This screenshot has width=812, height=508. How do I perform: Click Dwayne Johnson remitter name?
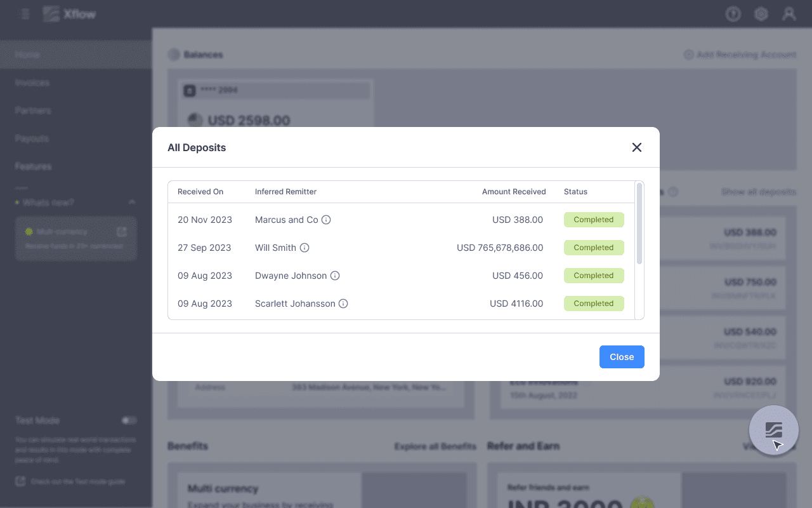291,276
